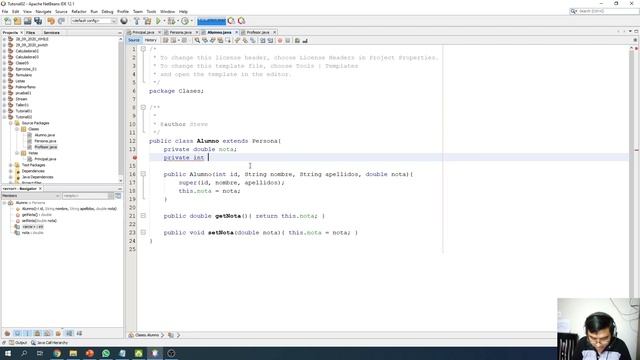Open the default config dropdown
The width and height of the screenshot is (640, 360).
click(x=93, y=21)
